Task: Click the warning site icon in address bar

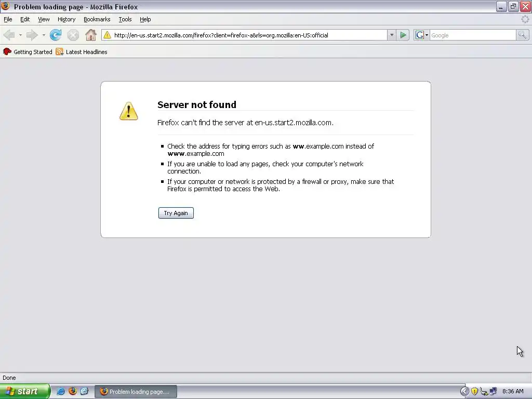Action: (x=107, y=35)
